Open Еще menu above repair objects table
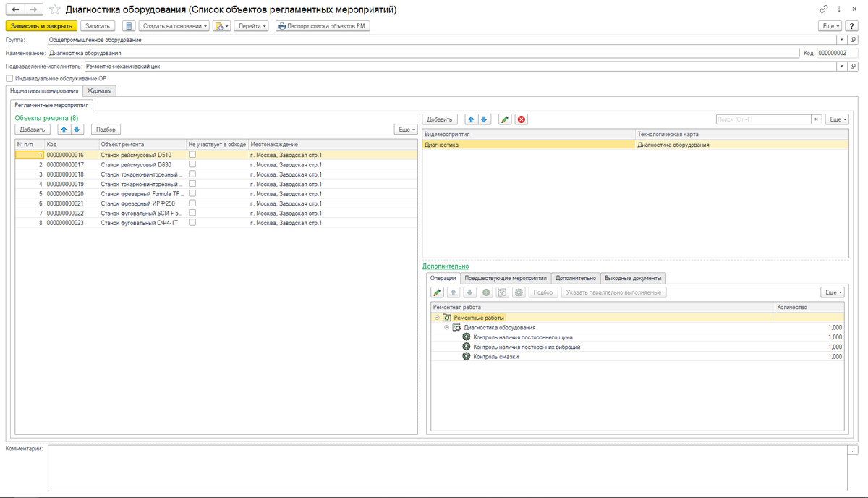This screenshot has height=498, width=868. click(x=406, y=130)
